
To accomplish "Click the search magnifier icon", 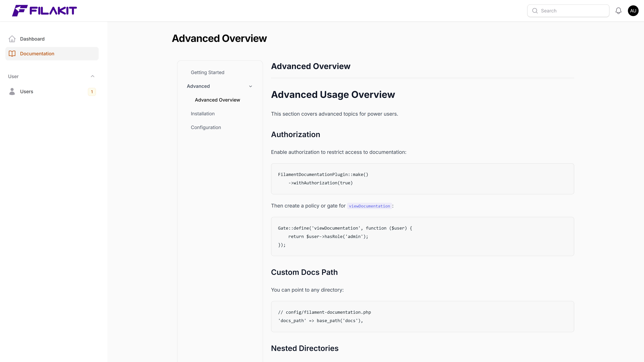I will click(x=535, y=11).
